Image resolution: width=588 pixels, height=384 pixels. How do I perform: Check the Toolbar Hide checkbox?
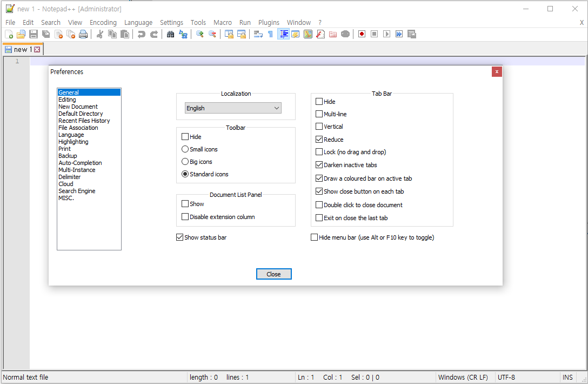[185, 137]
